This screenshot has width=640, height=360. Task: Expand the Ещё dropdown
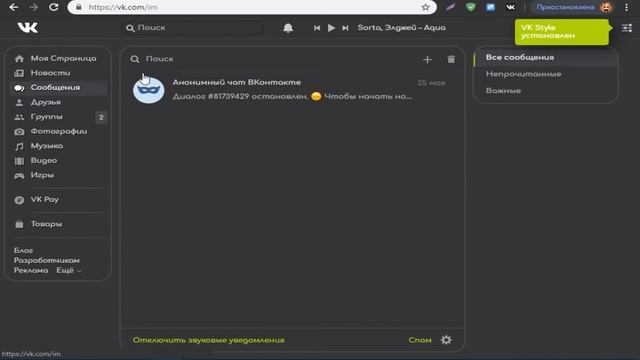69,270
